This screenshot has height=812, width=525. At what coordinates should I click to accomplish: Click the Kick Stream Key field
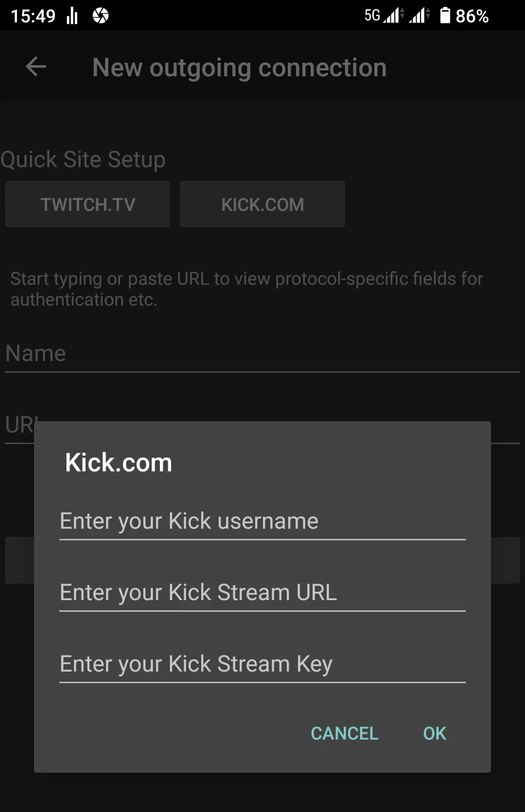click(262, 664)
